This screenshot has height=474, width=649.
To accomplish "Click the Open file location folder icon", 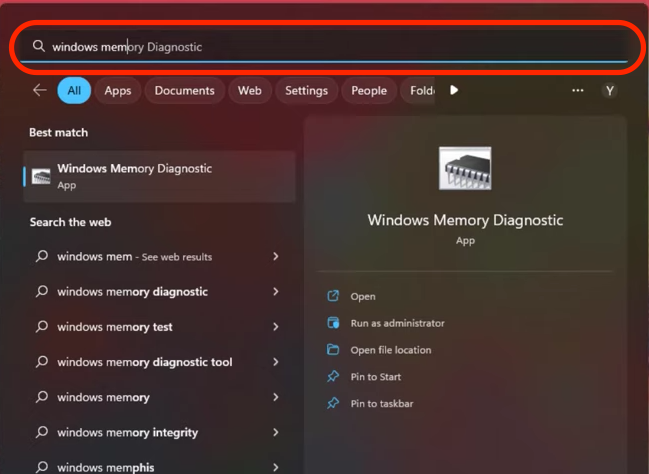I will (333, 350).
